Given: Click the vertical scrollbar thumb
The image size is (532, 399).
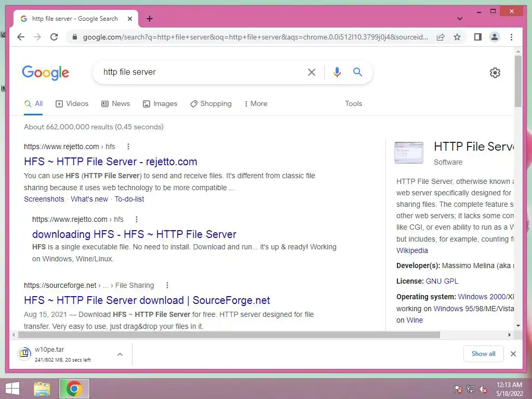Looking at the screenshot, I should point(518,81).
